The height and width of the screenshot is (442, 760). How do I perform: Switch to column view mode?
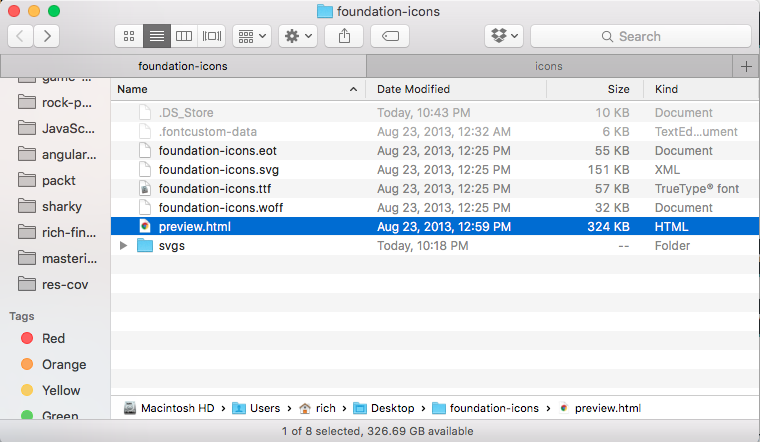click(184, 36)
